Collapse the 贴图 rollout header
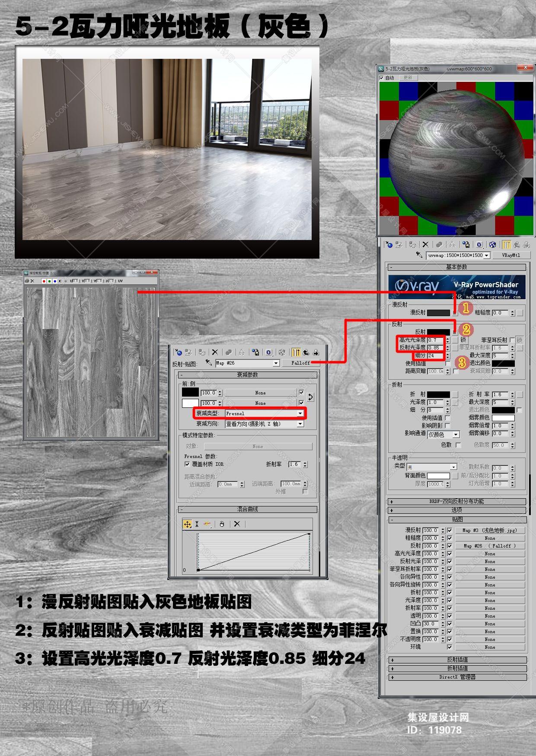Image resolution: width=536 pixels, height=756 pixels. [456, 519]
